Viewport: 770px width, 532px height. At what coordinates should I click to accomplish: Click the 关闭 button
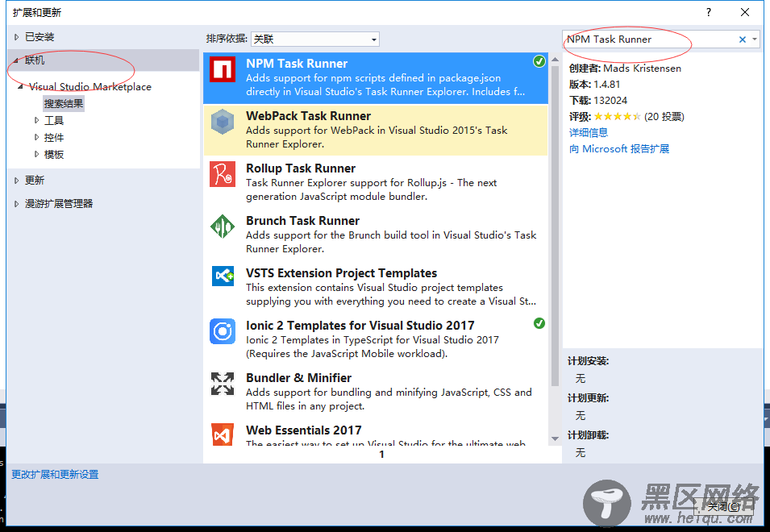tap(724, 506)
